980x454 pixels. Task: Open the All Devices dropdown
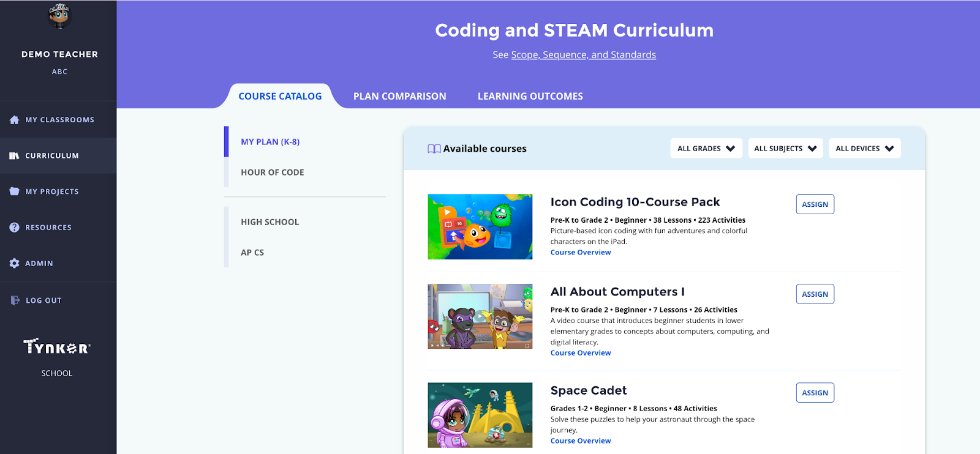pyautogui.click(x=865, y=148)
